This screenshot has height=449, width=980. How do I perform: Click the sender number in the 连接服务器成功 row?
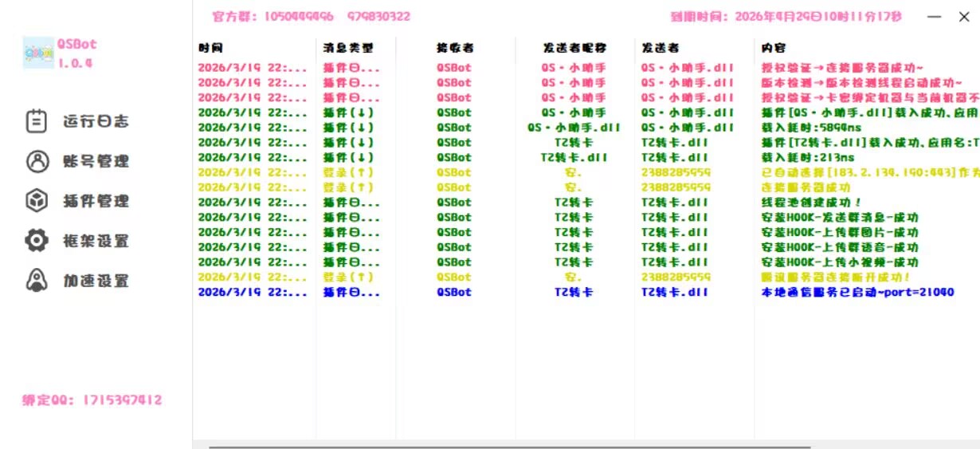(676, 187)
